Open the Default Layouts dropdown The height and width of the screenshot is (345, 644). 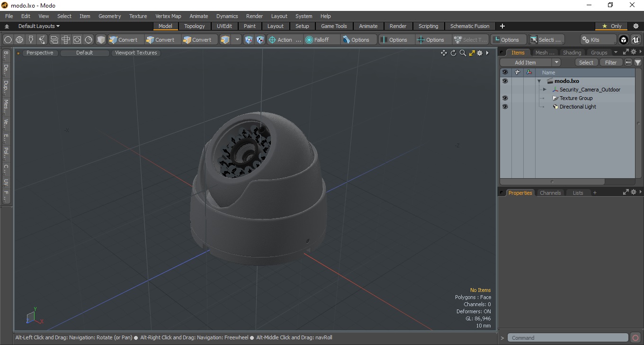pyautogui.click(x=39, y=26)
